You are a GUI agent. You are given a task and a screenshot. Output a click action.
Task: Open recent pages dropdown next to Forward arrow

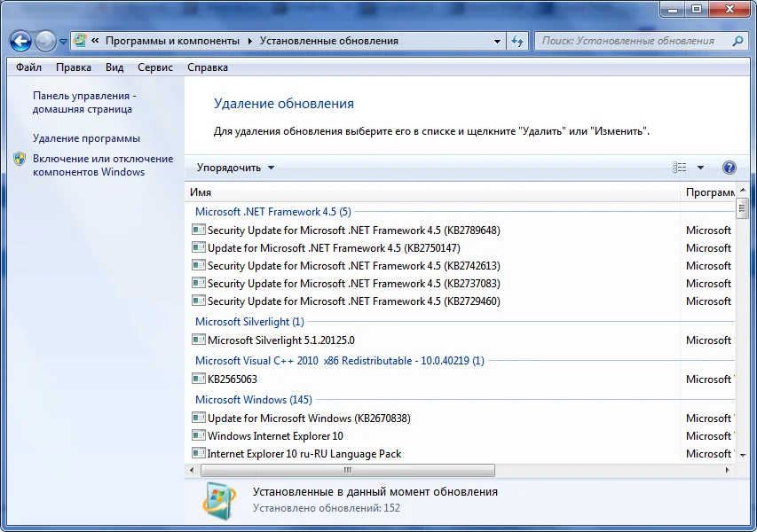point(63,42)
